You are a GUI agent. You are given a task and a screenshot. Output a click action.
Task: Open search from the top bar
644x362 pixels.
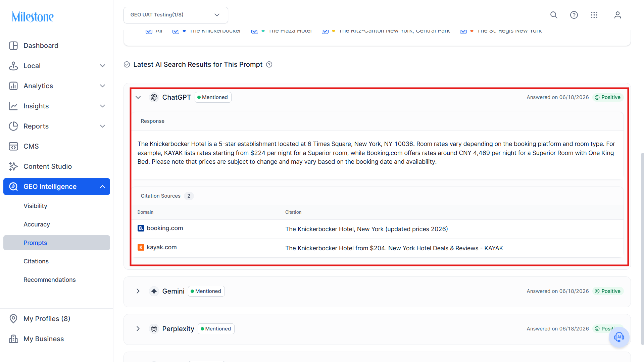(x=554, y=15)
